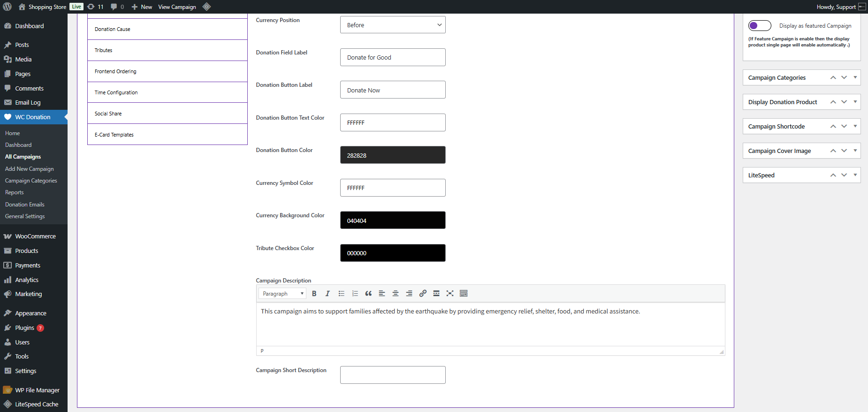Open Add New Campaign link
Screen dimensions: 868x412
pyautogui.click(x=29, y=169)
